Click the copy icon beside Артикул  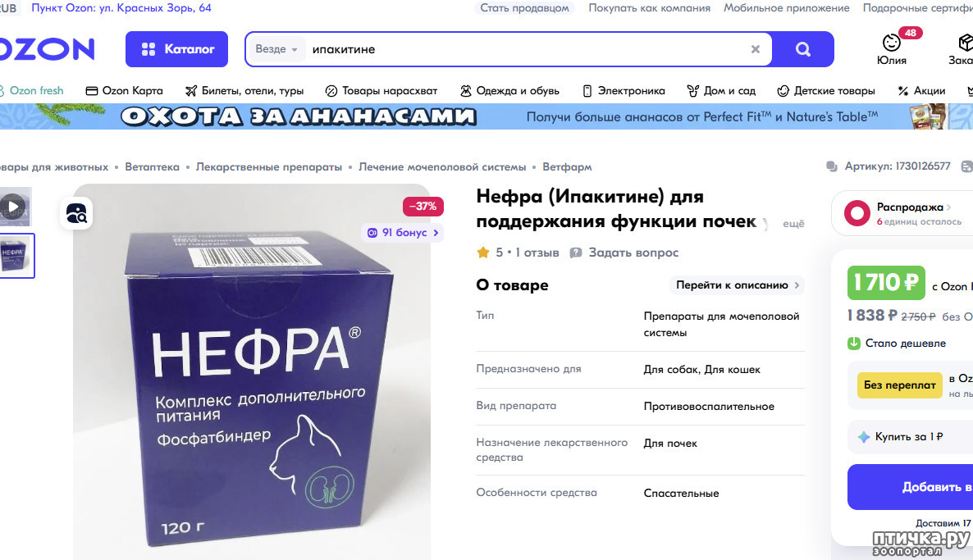832,166
